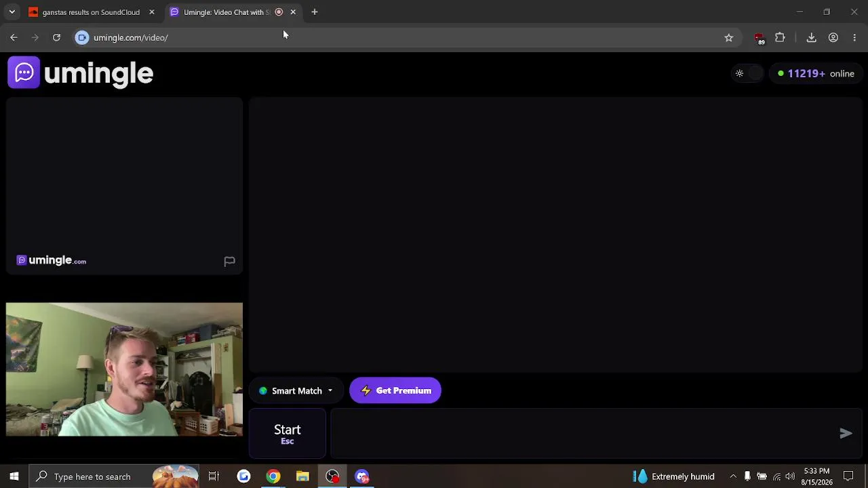Click the umingle.com watermark logo in stranger panel
The width and height of the screenshot is (868, 488).
pyautogui.click(x=52, y=260)
